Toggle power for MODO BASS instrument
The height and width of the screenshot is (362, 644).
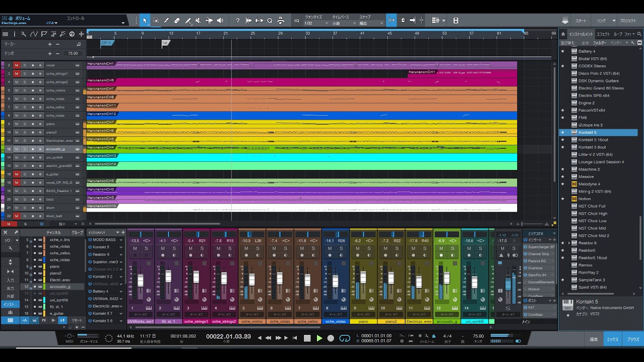pyautogui.click(x=90, y=240)
